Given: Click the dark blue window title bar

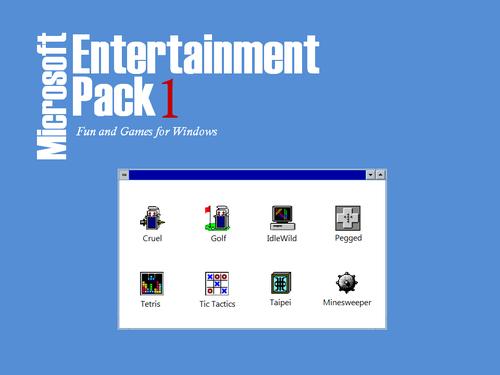Looking at the screenshot, I should [247, 175].
